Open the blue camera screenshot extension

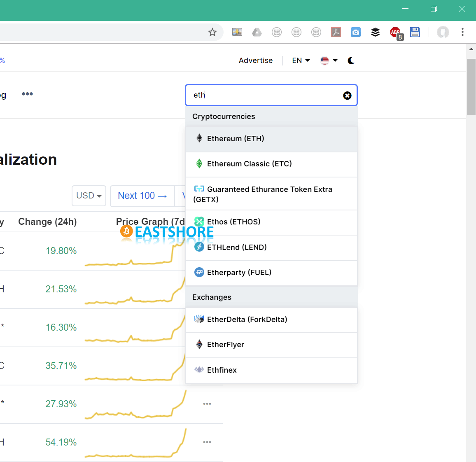pyautogui.click(x=355, y=32)
